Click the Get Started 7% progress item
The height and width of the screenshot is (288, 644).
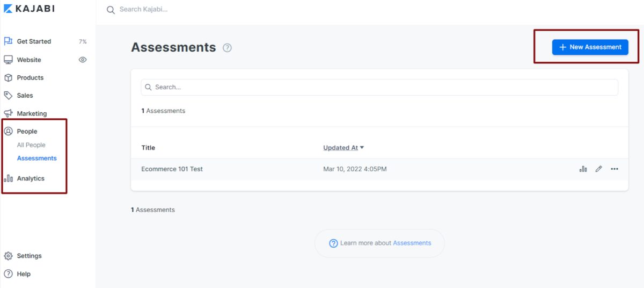[x=34, y=41]
